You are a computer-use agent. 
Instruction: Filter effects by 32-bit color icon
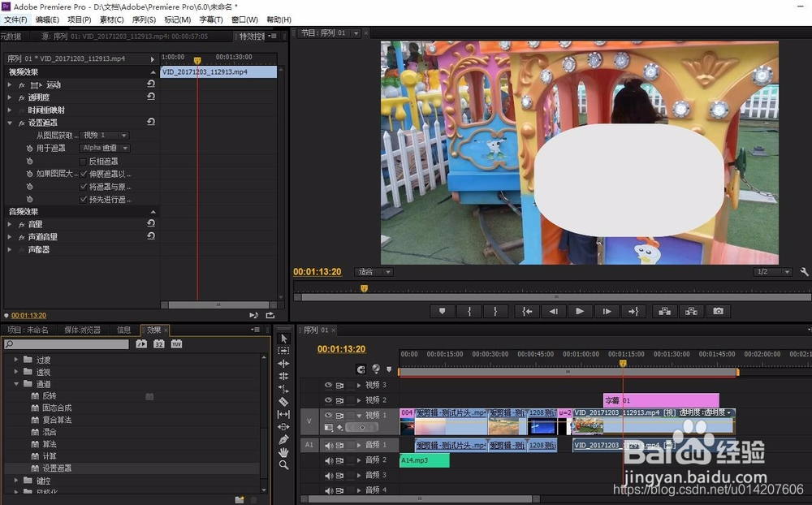click(x=159, y=344)
